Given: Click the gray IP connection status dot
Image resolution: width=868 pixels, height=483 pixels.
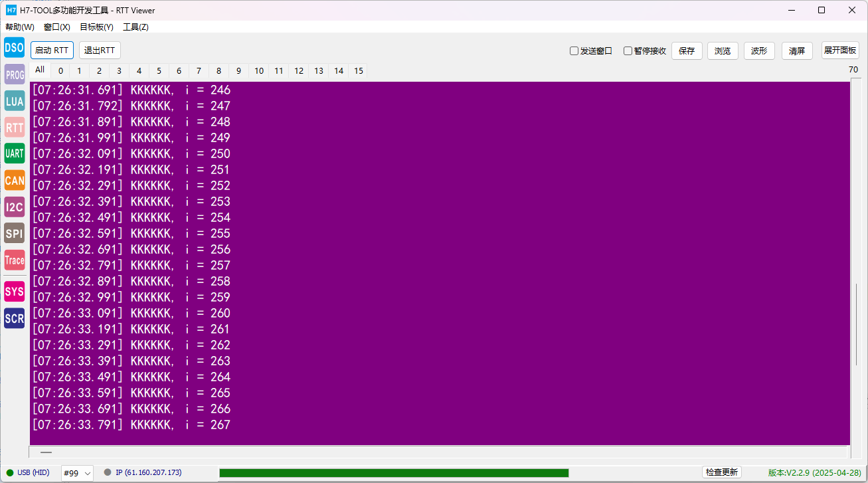Looking at the screenshot, I should coord(108,472).
